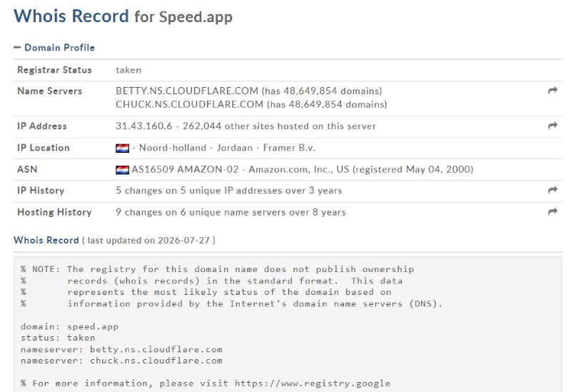This screenshot has height=392, width=571.
Task: Click the '% NOTE: The registry' line
Action: pos(218,269)
